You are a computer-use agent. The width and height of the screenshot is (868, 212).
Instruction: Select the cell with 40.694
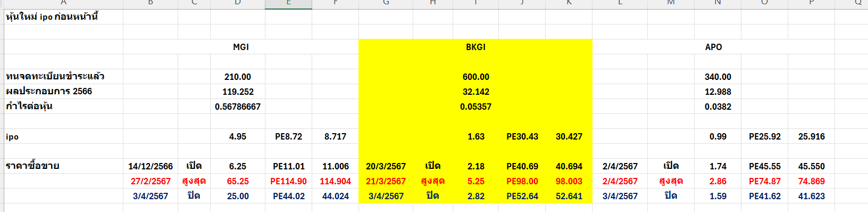tap(569, 166)
